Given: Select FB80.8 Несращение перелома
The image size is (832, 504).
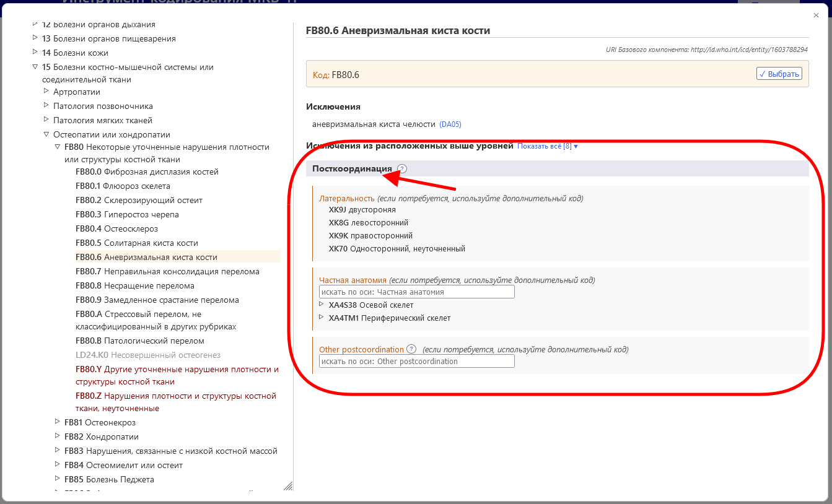Looking at the screenshot, I should click(x=135, y=285).
